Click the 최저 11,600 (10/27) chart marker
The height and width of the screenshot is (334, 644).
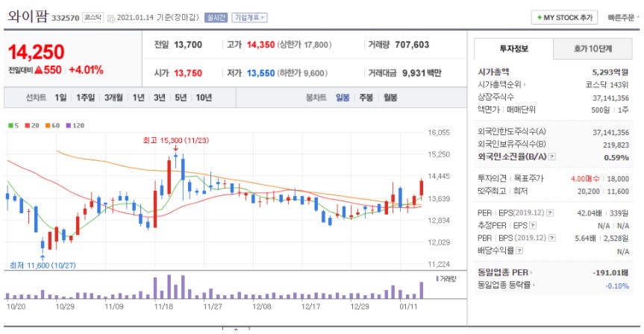pyautogui.click(x=43, y=265)
